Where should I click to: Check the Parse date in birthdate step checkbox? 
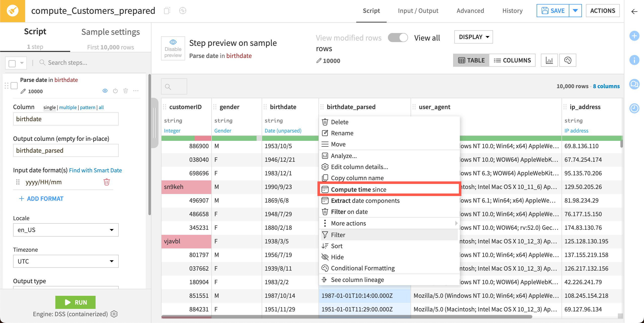pyautogui.click(x=14, y=86)
